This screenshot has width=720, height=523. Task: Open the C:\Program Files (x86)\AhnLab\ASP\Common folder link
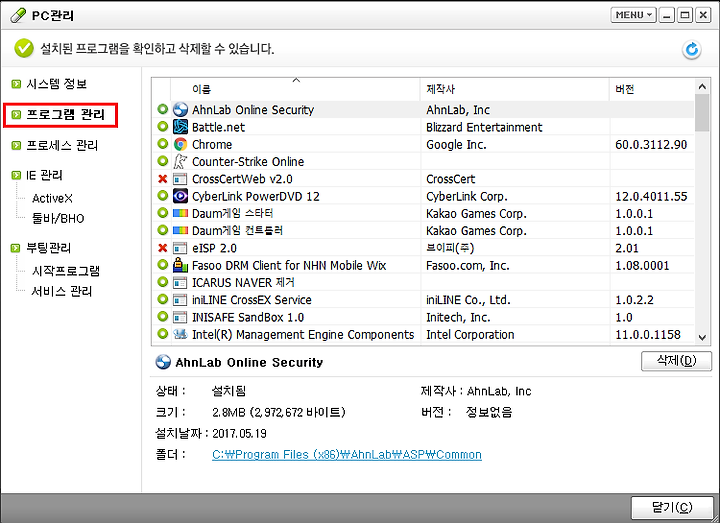coord(347,455)
